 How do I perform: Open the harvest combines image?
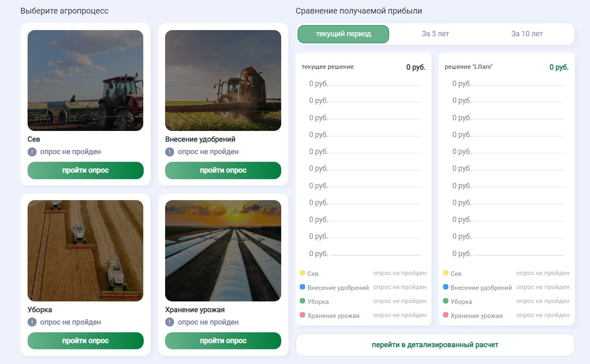(x=85, y=251)
